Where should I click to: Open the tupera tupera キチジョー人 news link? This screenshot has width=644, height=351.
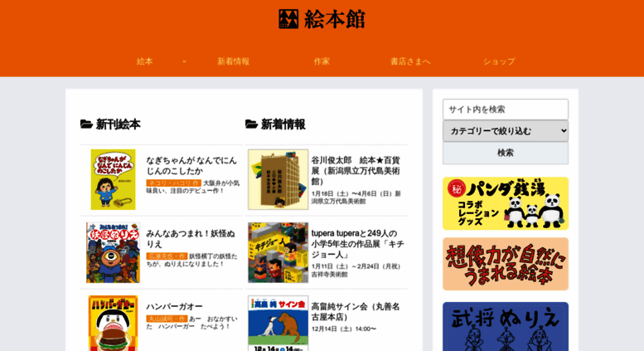pos(357,244)
